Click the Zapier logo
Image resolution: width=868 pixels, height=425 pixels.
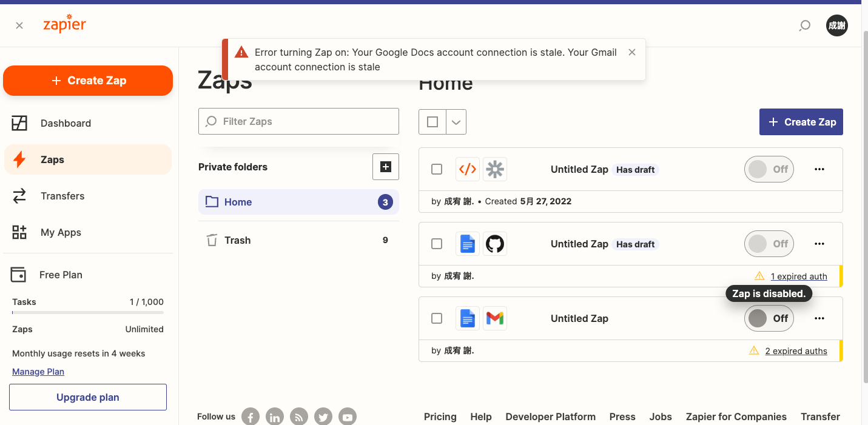(x=64, y=24)
